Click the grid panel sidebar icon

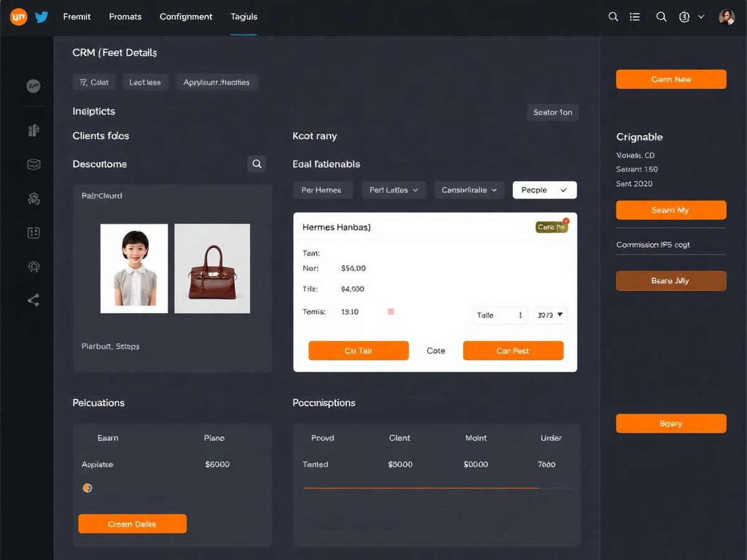pos(34,233)
